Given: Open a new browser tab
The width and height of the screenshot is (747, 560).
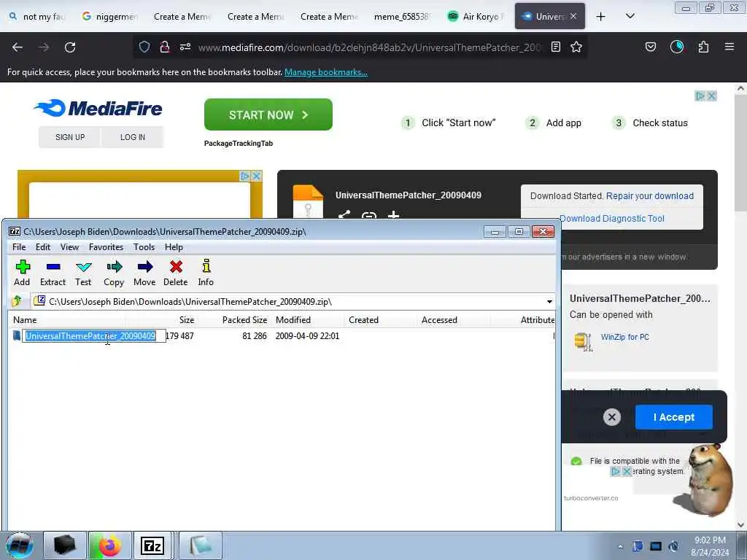Looking at the screenshot, I should click(x=601, y=17).
